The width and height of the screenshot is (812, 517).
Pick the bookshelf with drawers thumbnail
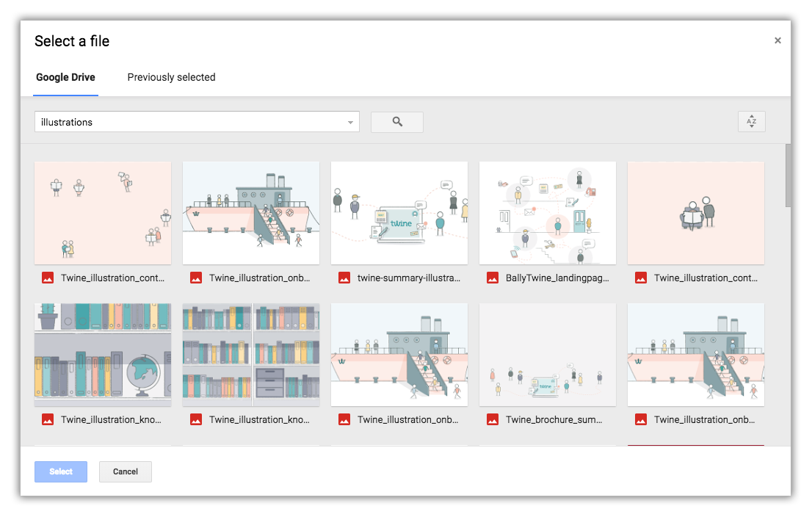click(x=251, y=355)
